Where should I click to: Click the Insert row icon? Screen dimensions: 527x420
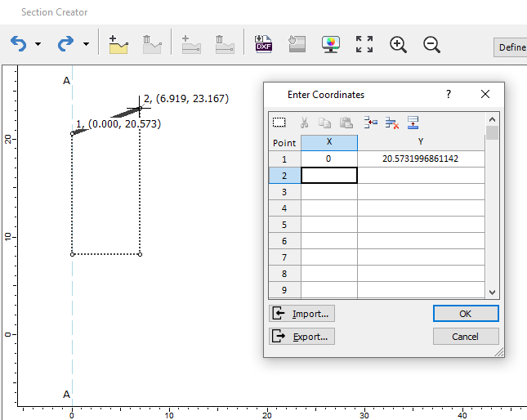coord(371,123)
